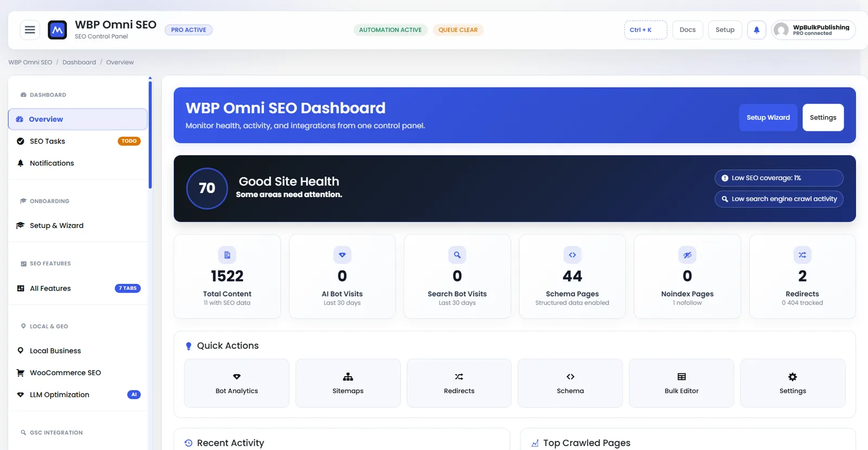Click the GSC INTEGRATION section heading
Screen dimensions: 868x450
coord(56,433)
